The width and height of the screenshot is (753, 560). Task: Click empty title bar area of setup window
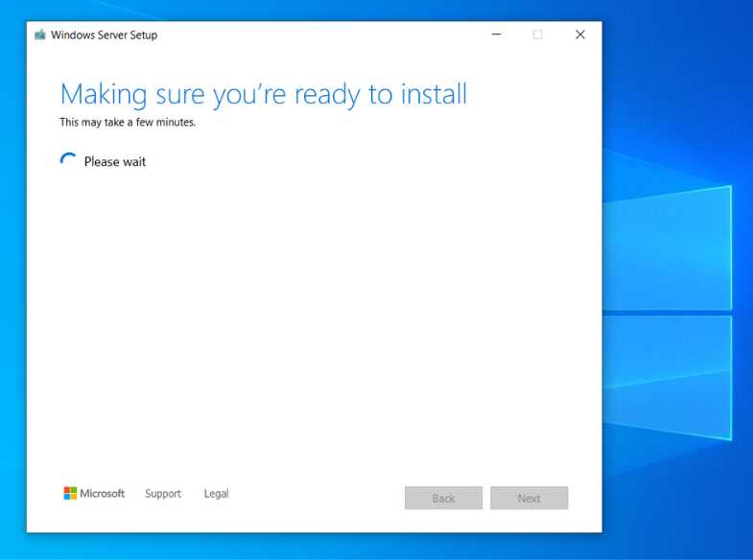coord(326,35)
